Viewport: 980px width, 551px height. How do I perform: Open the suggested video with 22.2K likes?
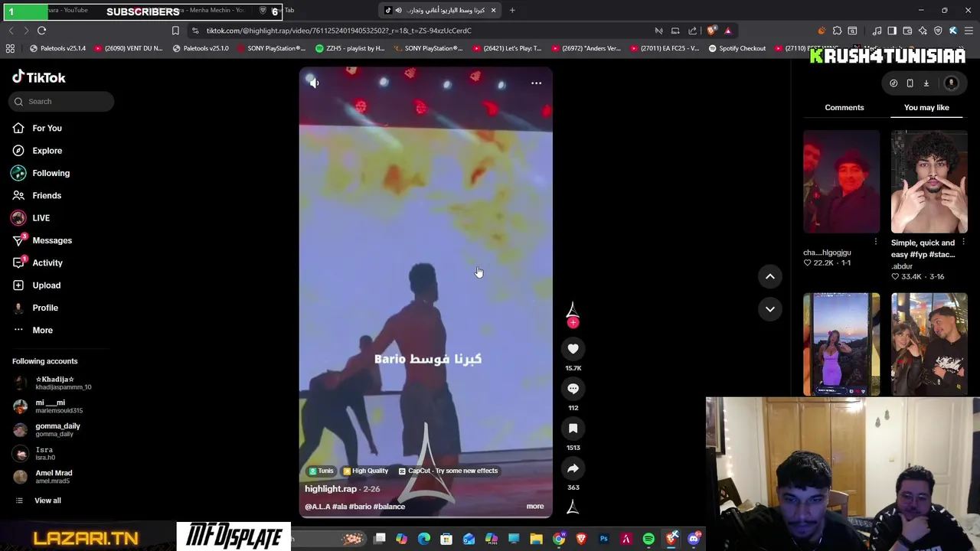click(841, 181)
